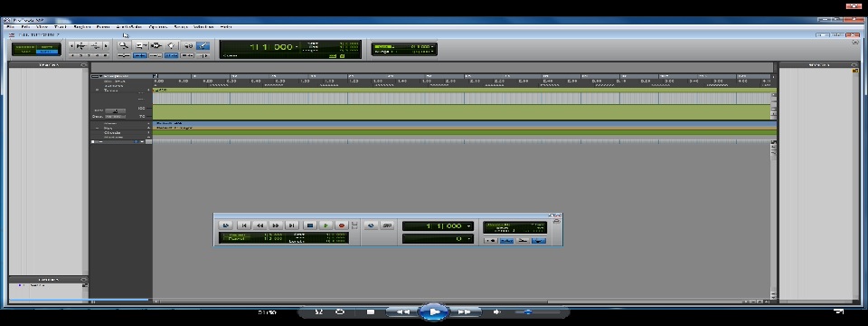Toggle Tab to Transients button
This screenshot has width=868, height=326.
(141, 55)
